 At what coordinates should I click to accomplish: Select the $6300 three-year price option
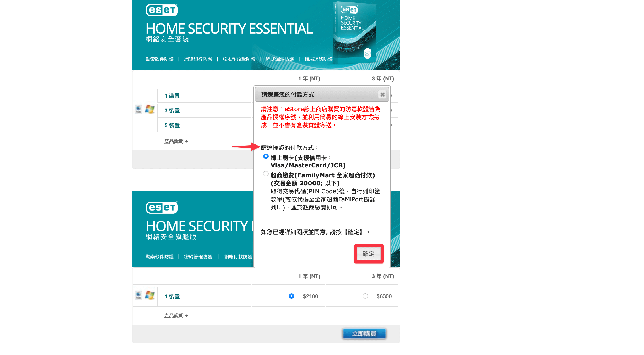pyautogui.click(x=365, y=296)
